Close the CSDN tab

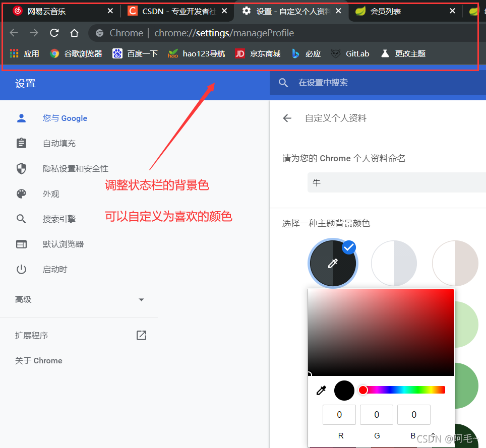coord(224,11)
